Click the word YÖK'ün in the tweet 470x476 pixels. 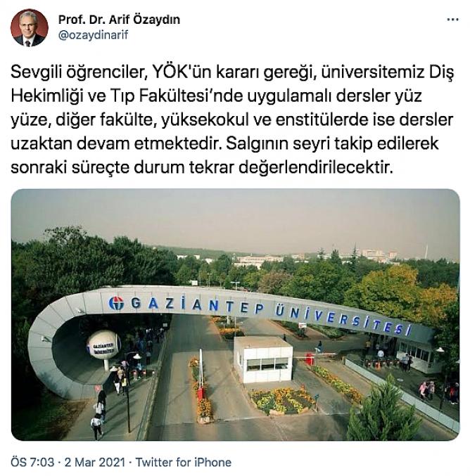coord(181,72)
